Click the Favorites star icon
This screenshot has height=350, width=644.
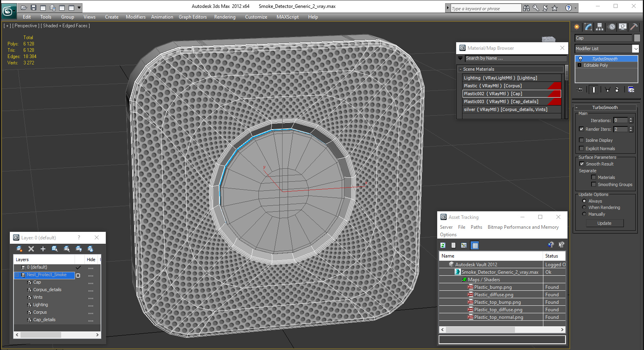[555, 8]
